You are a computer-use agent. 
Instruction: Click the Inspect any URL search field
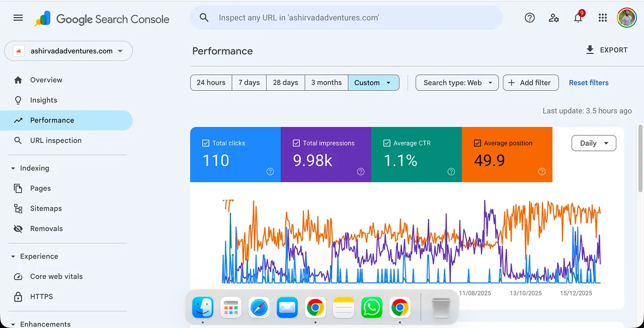(x=346, y=18)
